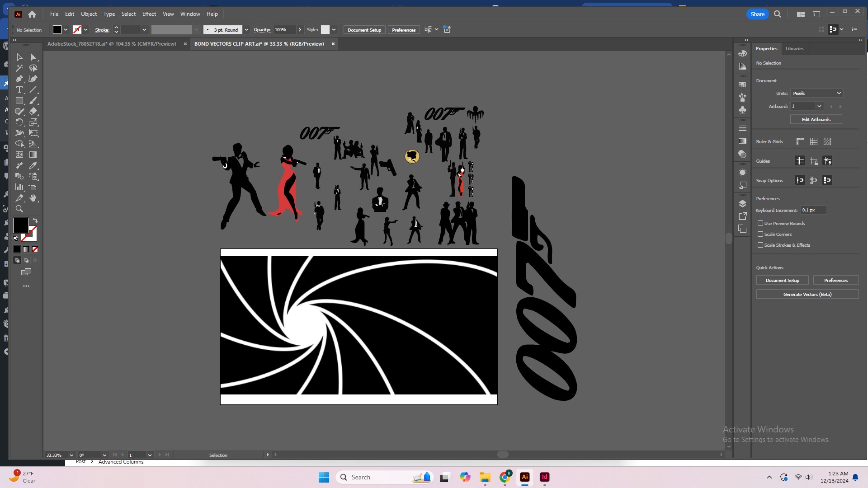Select the Free Transform tool

pos(33,133)
